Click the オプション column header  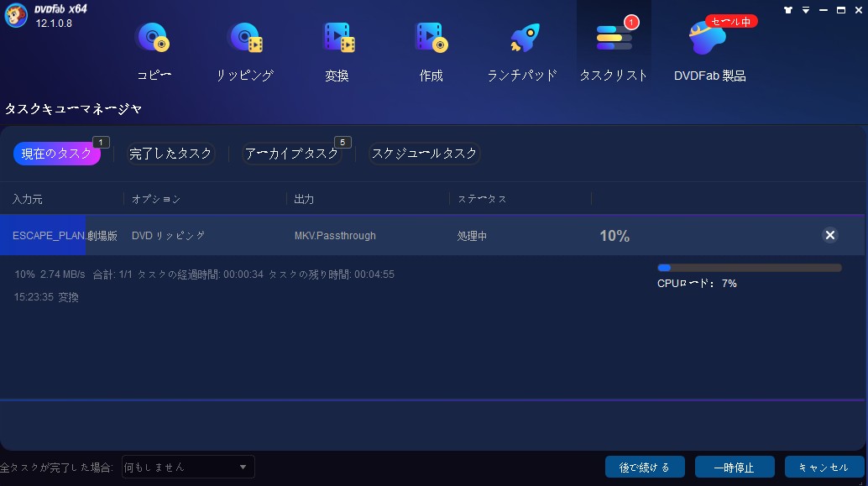pyautogui.click(x=156, y=199)
